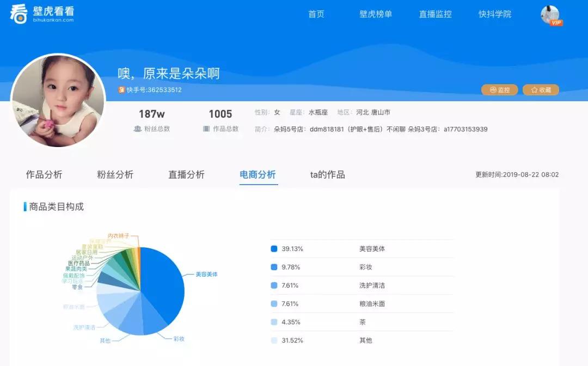Click the 茶 legend entry
Viewport: 588px width, 366px height.
[x=362, y=322]
